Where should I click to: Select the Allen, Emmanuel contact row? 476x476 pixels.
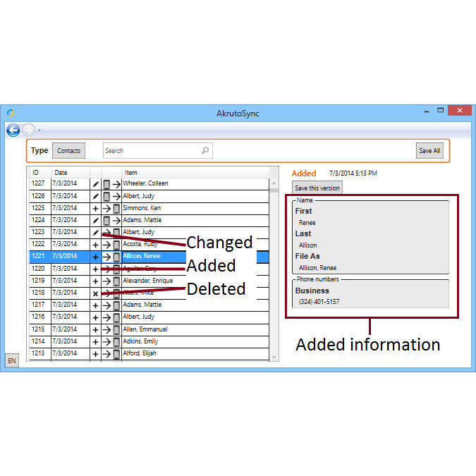coord(149,330)
